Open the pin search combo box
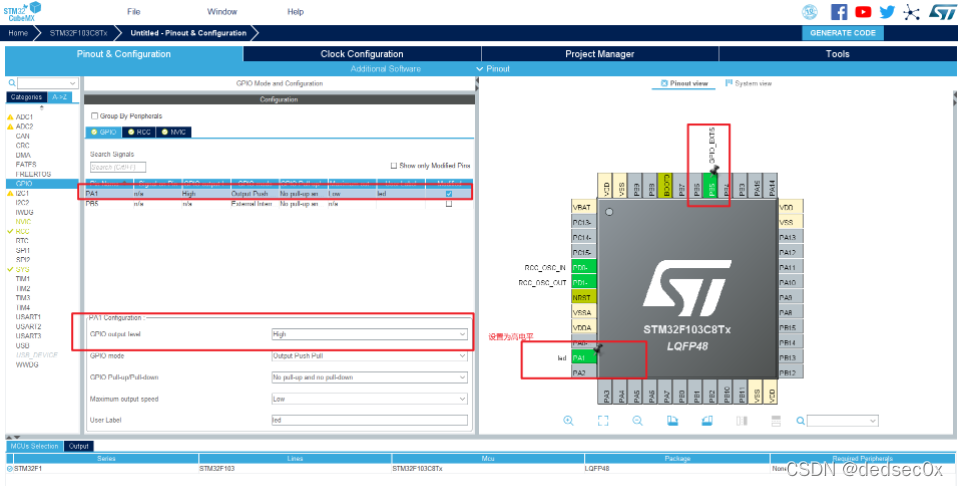The height and width of the screenshot is (486, 958). pos(843,421)
